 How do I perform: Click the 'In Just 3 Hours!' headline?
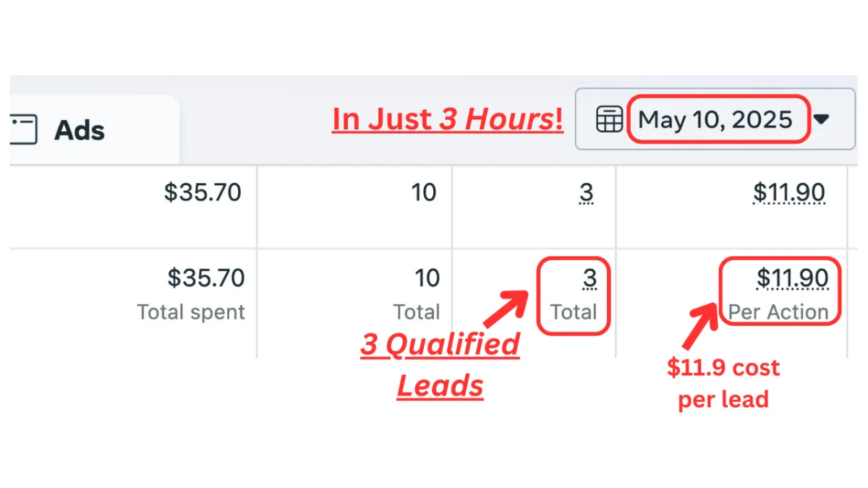click(448, 119)
